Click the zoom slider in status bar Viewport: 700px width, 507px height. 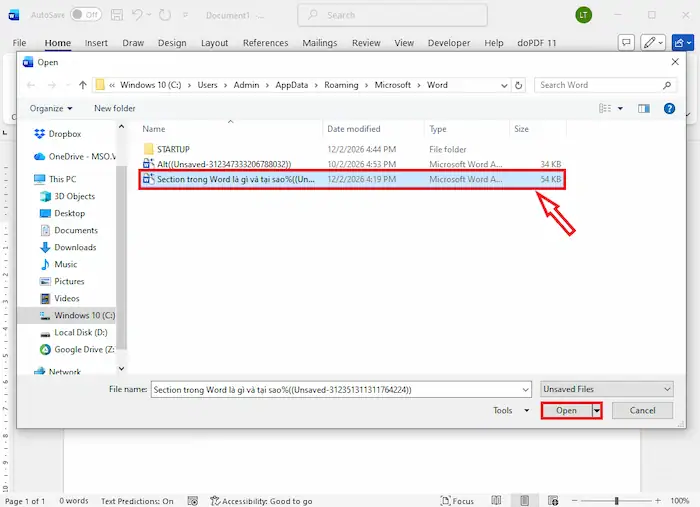[x=616, y=501]
